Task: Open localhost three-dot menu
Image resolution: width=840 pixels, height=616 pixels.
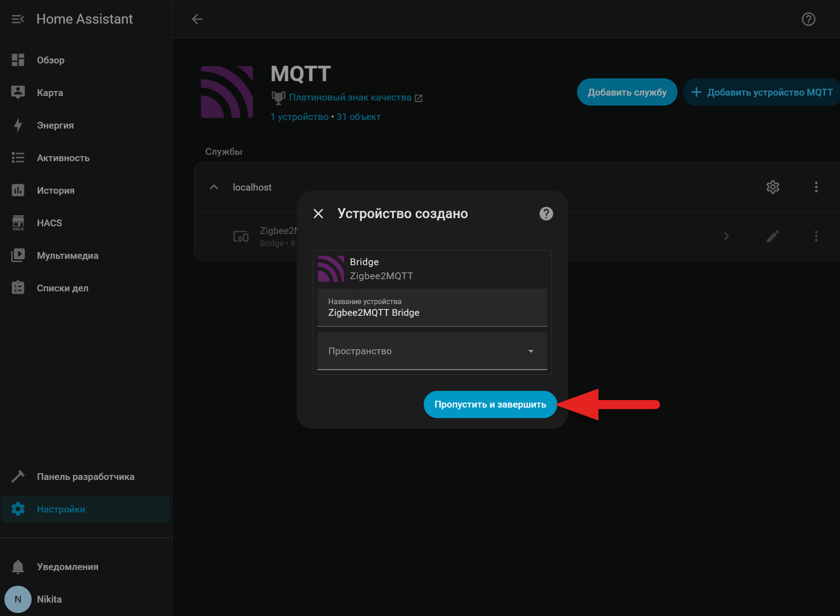Action: [x=816, y=187]
